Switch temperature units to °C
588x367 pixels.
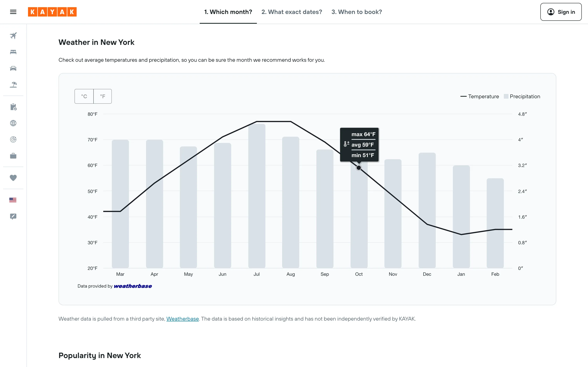[84, 96]
